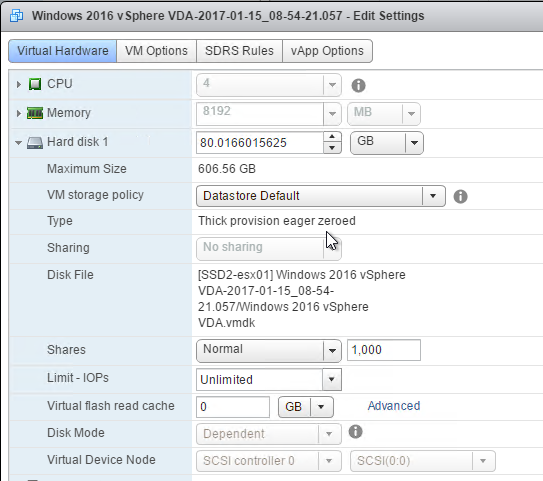Open the VM storage policy info icon

pos(460,196)
